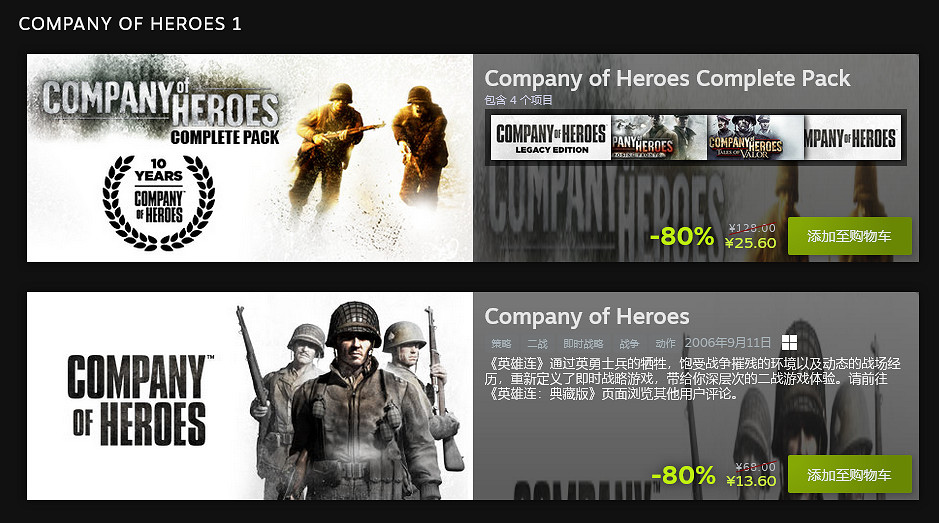Viewport: 939px width, 523px height.
Task: Open the Company of Heroes game title
Action: (x=587, y=316)
